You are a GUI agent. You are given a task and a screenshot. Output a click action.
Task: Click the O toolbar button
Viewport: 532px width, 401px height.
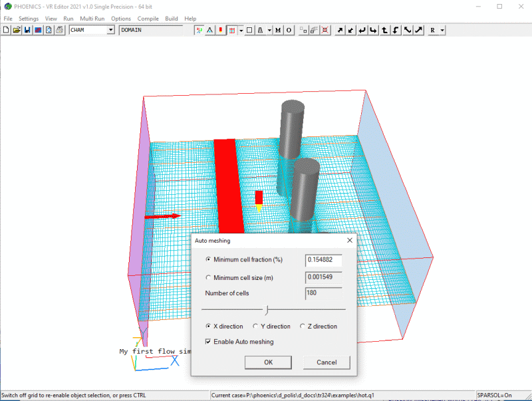tap(289, 30)
